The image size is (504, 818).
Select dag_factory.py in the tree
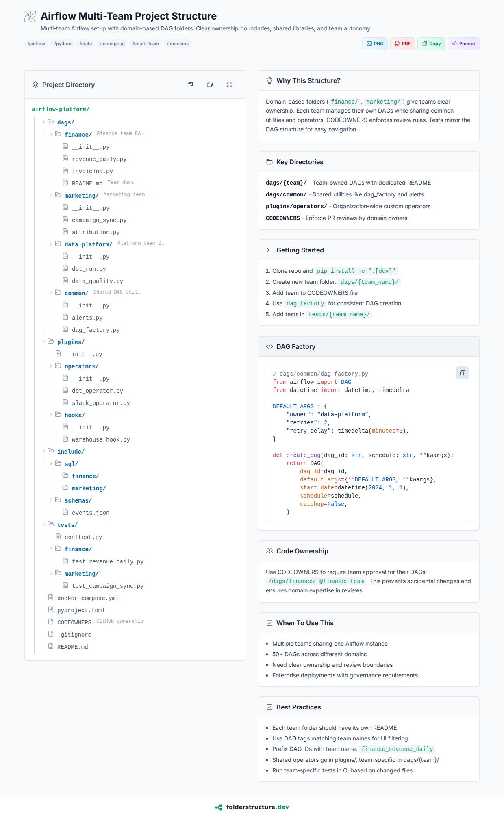pos(96,330)
